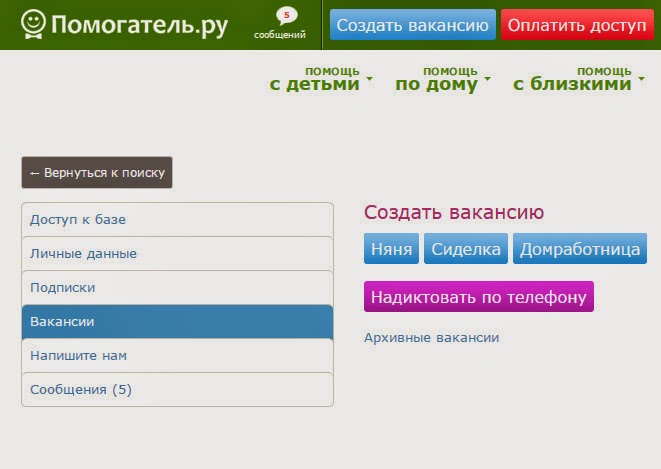Expand the помощь с детьми dropdown
Image resolution: width=661 pixels, height=469 pixels.
tap(321, 79)
